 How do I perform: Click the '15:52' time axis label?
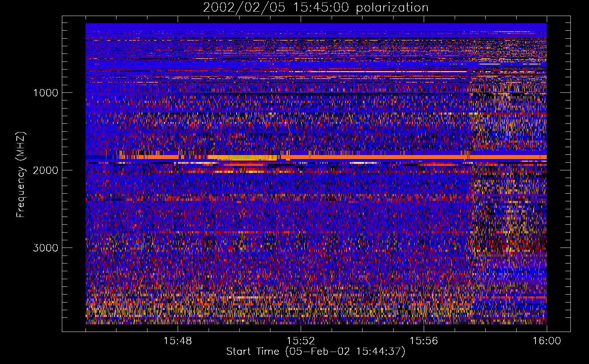point(301,341)
